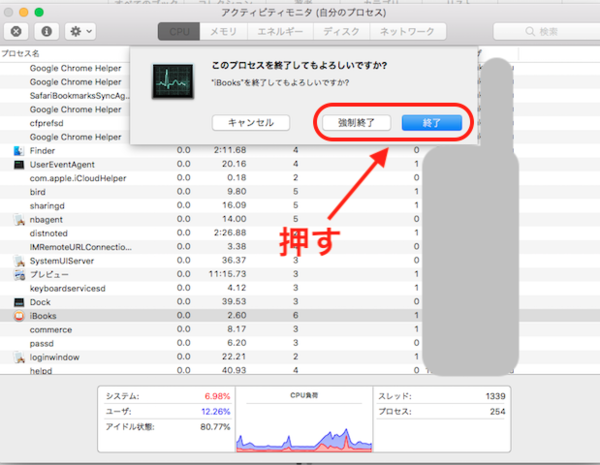Screen dimensions: 600x465
Task: Select the iBooks process icon
Action: (x=18, y=316)
